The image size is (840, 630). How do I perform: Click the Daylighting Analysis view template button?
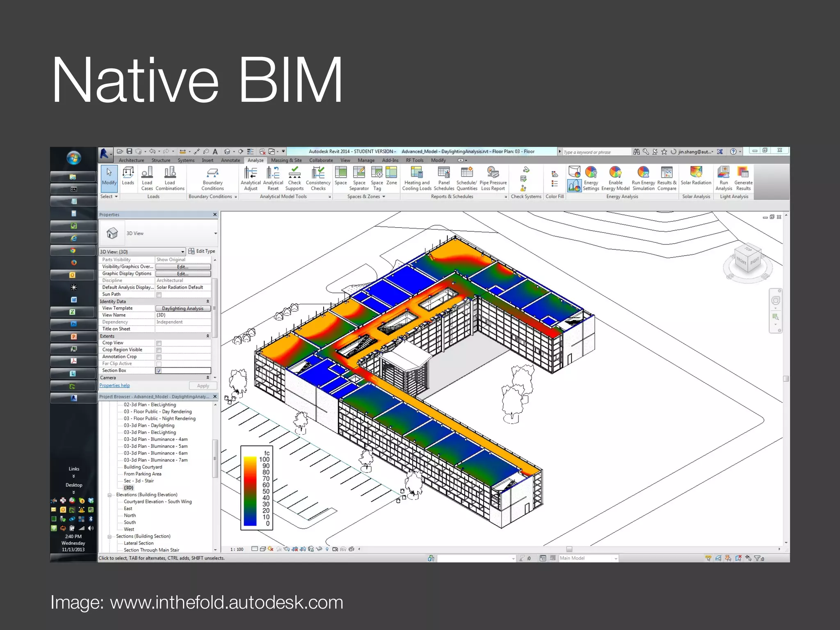(x=183, y=308)
